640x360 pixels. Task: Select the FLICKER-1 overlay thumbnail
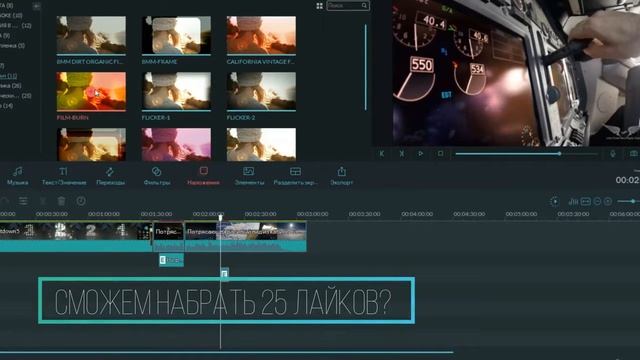pos(176,91)
